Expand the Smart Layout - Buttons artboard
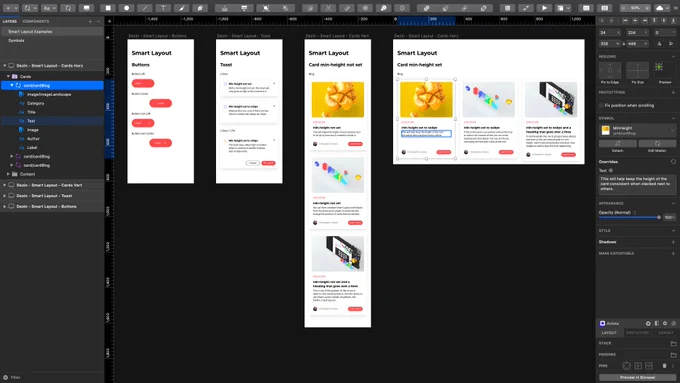The image size is (680, 383). pos(5,206)
